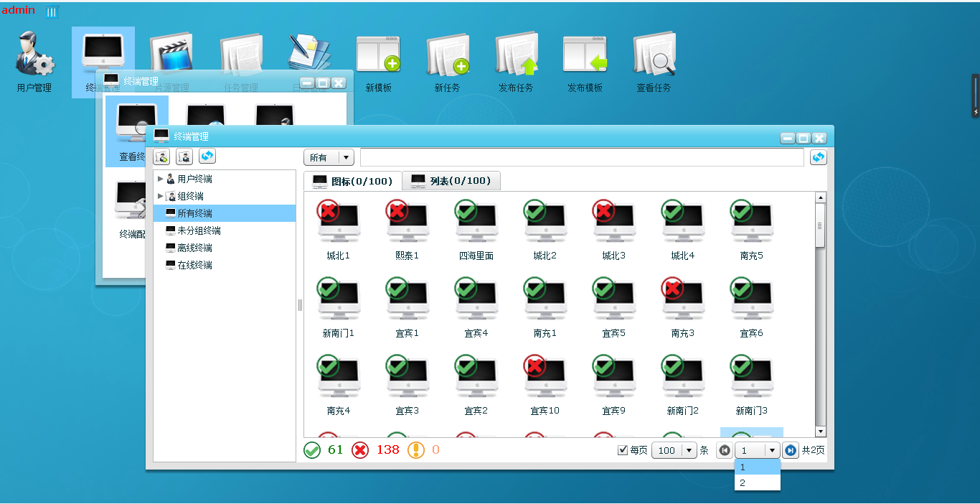Click the side panel handle at right screen edge
Screen dimensions: 980x504
click(x=976, y=95)
